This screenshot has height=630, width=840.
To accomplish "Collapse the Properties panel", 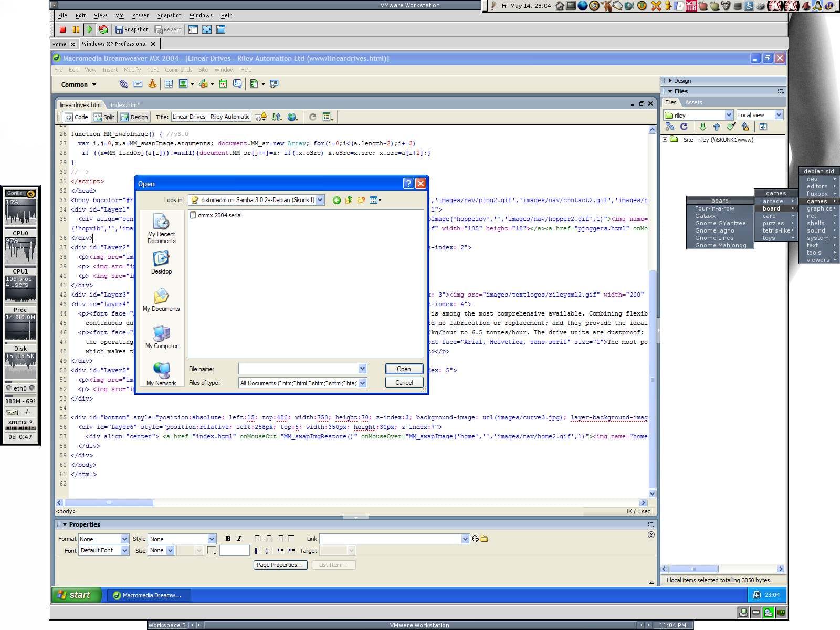I will [65, 524].
